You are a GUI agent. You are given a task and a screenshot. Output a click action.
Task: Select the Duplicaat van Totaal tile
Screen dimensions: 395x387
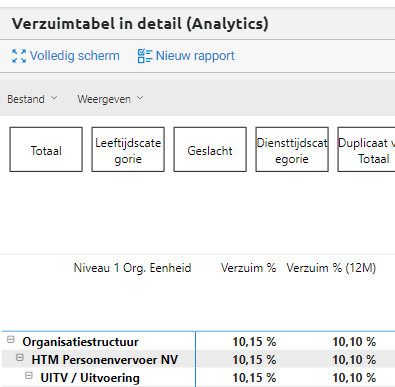[366, 149]
